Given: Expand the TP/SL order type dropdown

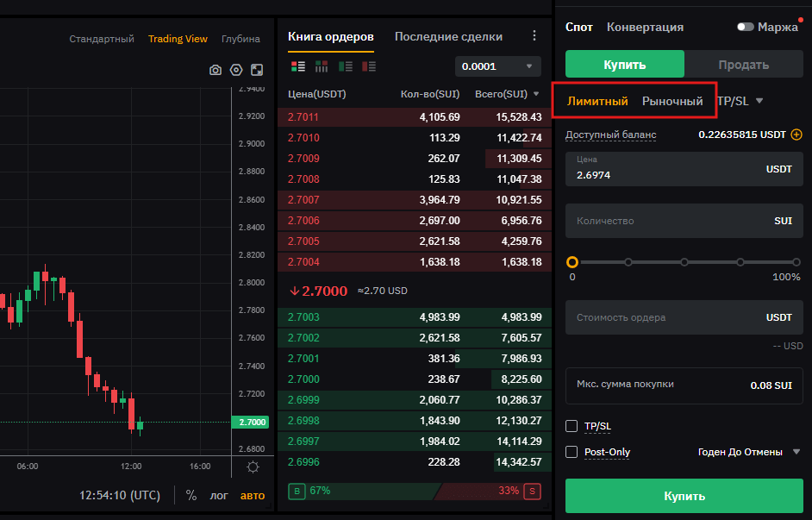Looking at the screenshot, I should point(759,101).
